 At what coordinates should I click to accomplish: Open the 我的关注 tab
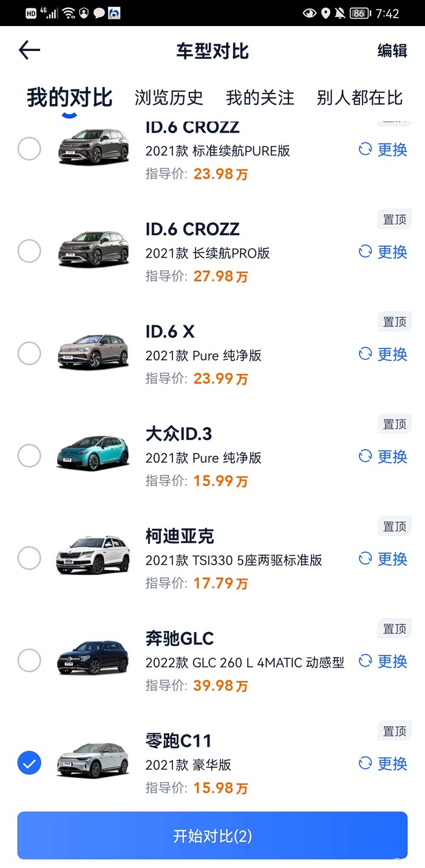click(x=260, y=97)
